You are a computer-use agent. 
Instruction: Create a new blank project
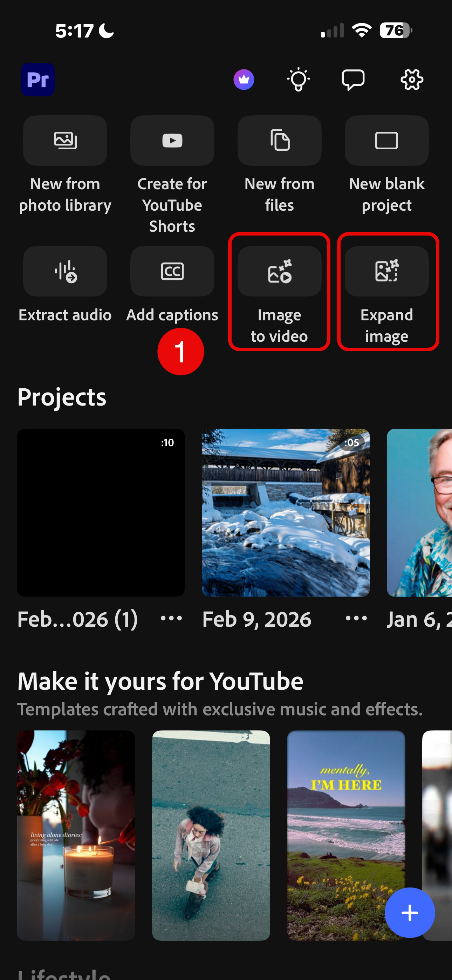386,141
